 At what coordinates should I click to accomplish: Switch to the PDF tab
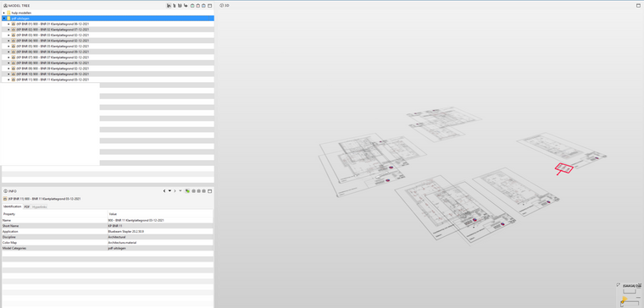(27, 206)
